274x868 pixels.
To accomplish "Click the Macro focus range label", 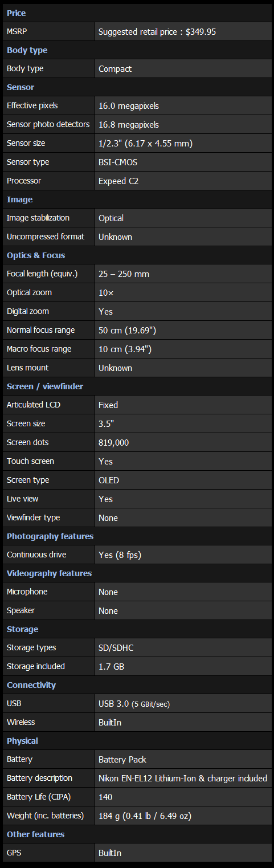I will (x=40, y=349).
